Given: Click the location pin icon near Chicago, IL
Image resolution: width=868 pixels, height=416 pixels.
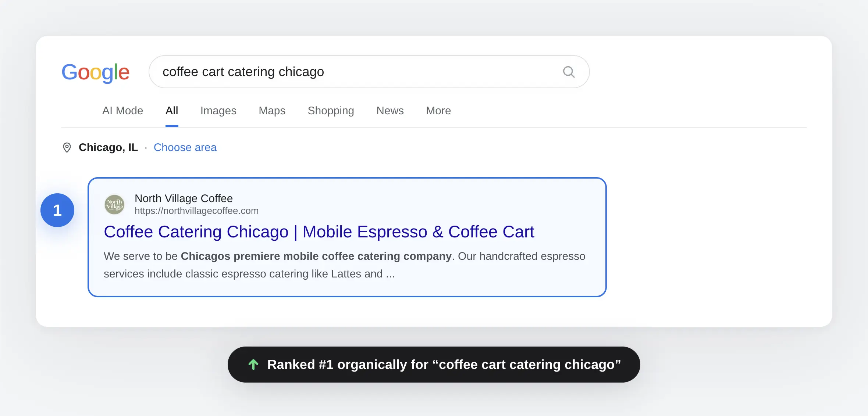Looking at the screenshot, I should point(67,147).
